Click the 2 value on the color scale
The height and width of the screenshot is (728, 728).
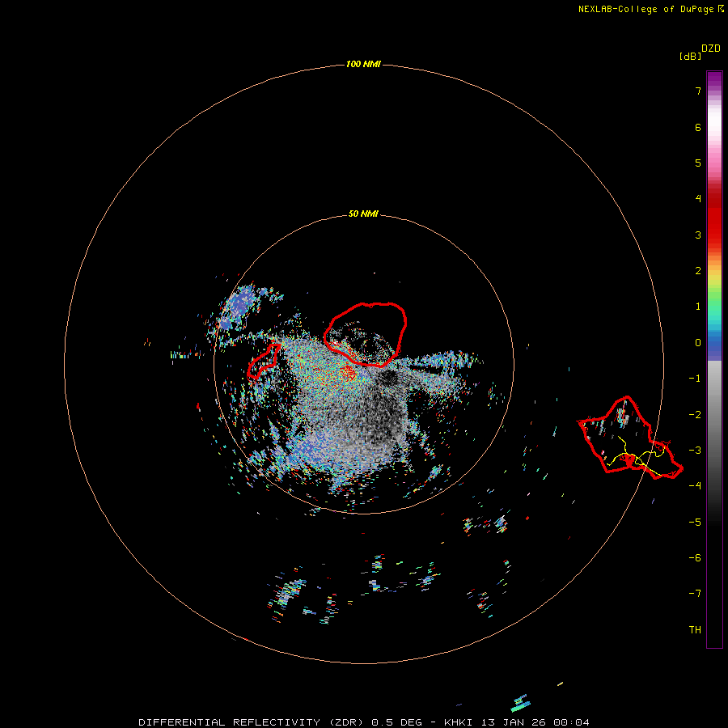698,271
